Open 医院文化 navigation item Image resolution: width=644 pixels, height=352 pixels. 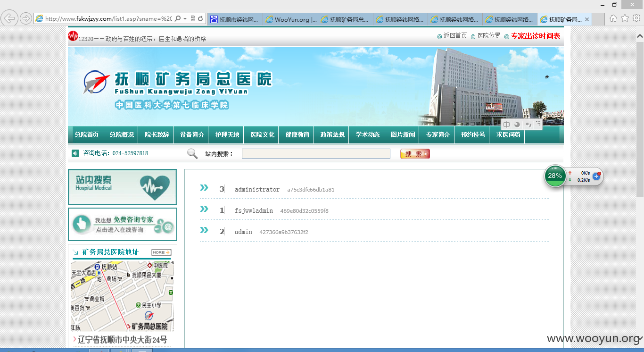262,134
